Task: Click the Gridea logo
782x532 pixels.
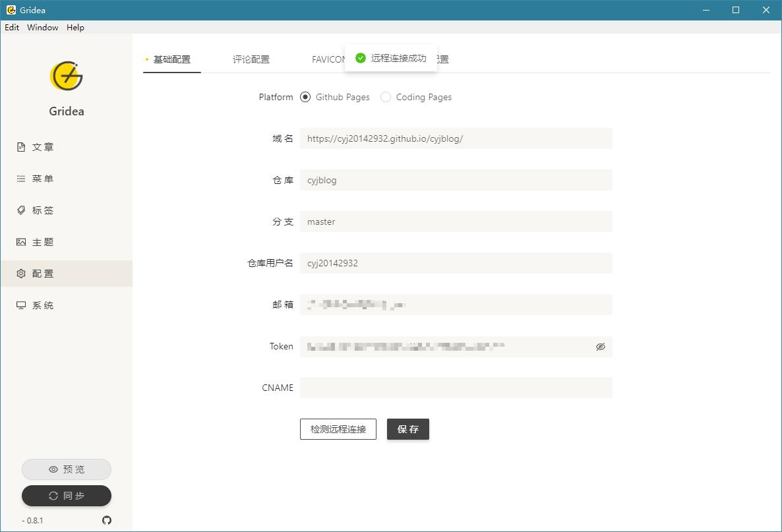Action: [66, 76]
